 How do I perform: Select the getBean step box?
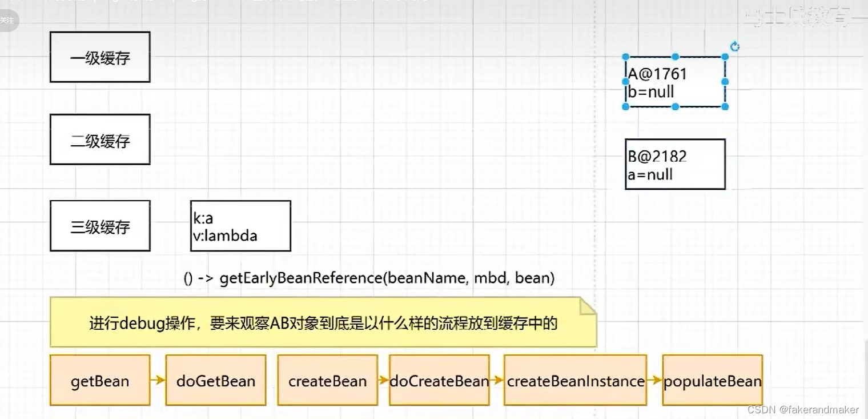100,380
